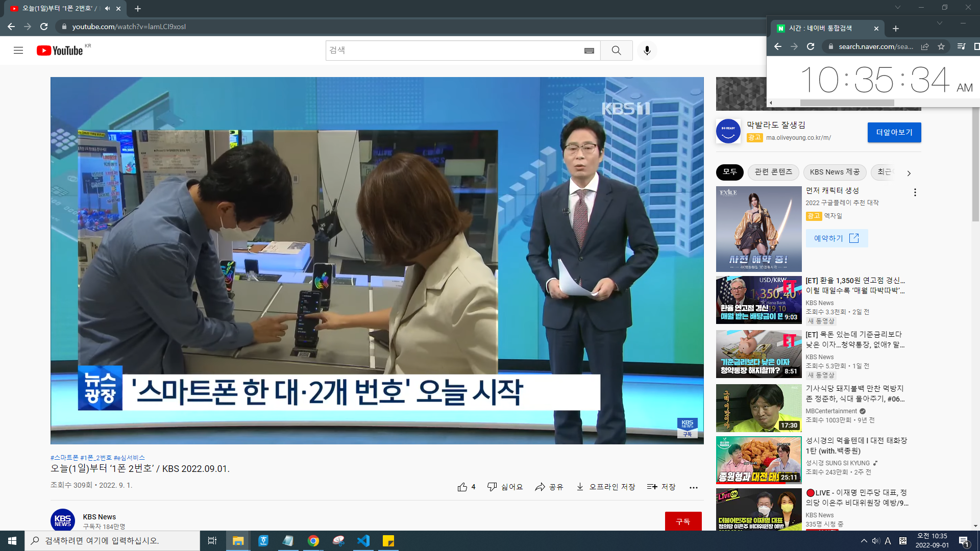Share the video via 공유 button
Viewport: 980px width, 551px height.
pyautogui.click(x=549, y=487)
